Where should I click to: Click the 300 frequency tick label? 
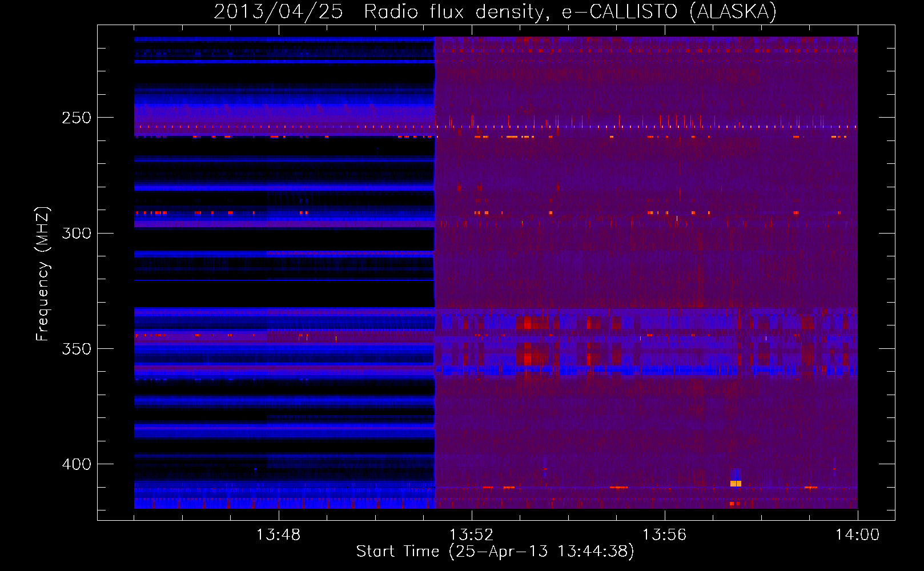pos(77,233)
